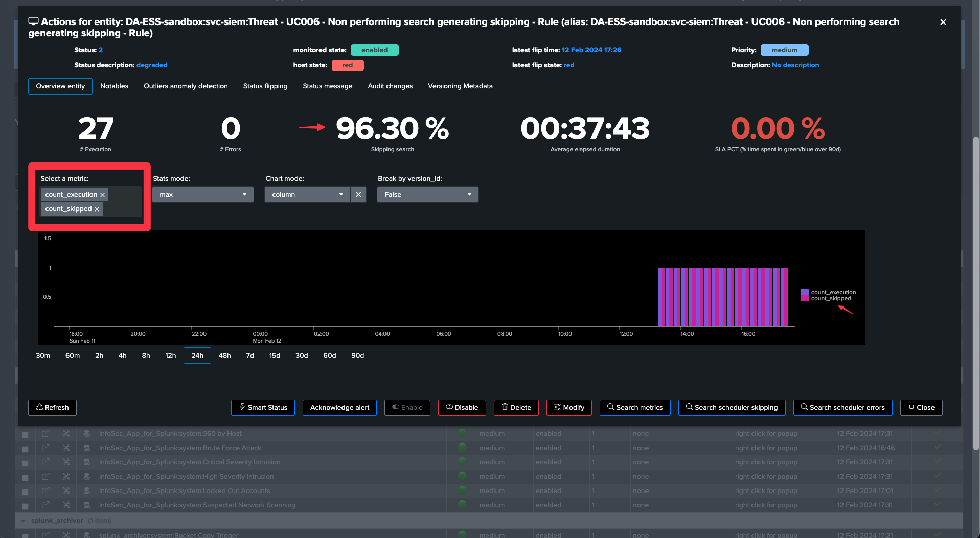Click count_skipped legend color swatch

click(x=805, y=299)
